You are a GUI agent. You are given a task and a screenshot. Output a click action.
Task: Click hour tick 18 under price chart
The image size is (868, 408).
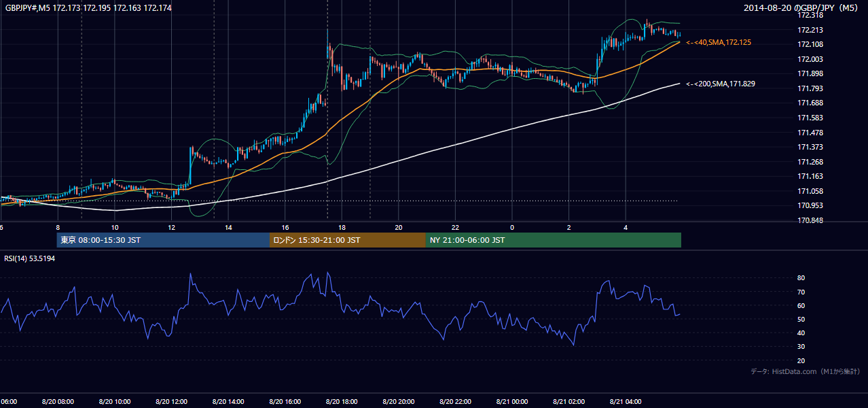(x=342, y=227)
